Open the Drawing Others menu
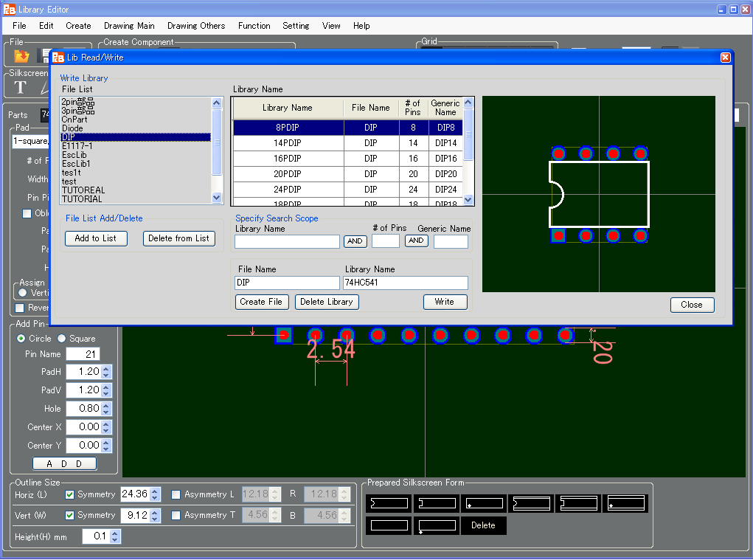The height and width of the screenshot is (560, 753). (196, 26)
